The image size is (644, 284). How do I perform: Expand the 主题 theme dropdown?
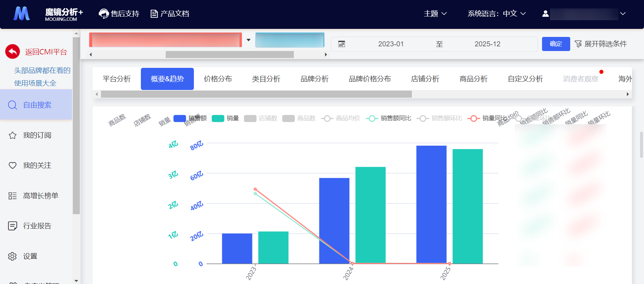pos(435,14)
